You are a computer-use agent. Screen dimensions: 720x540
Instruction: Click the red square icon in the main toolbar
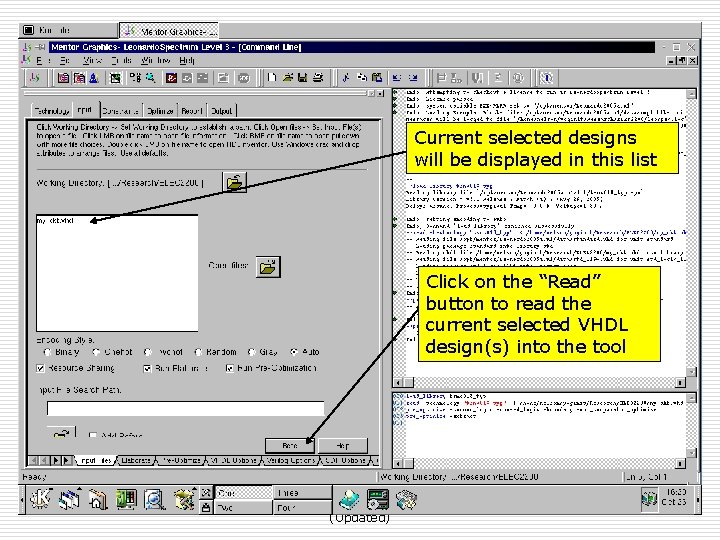click(x=171, y=78)
